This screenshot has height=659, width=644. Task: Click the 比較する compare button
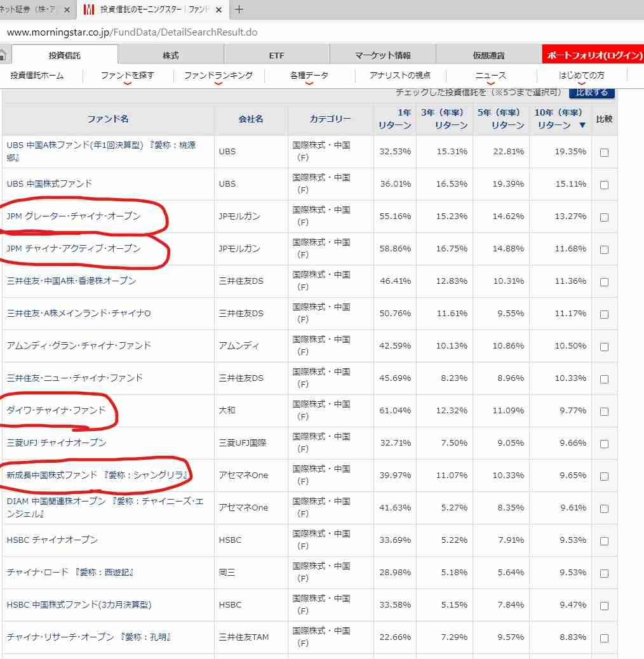(x=591, y=93)
